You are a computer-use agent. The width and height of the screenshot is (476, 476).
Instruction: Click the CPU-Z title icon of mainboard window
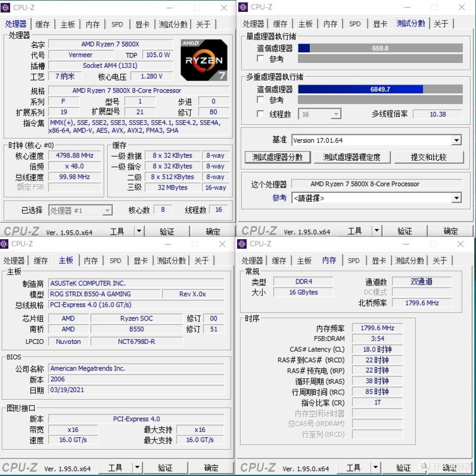click(4, 244)
